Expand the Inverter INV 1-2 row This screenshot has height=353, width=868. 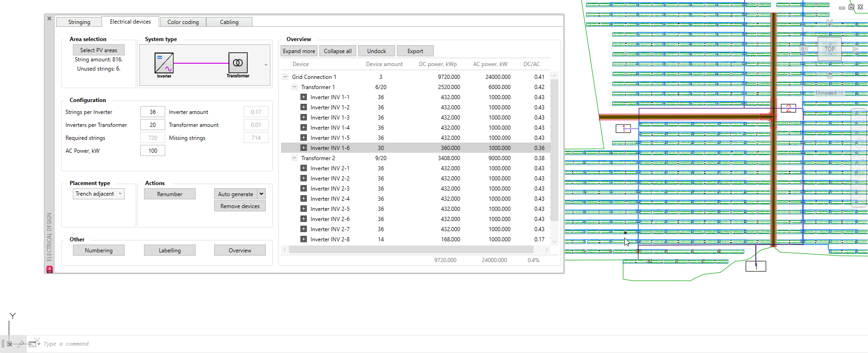point(304,108)
